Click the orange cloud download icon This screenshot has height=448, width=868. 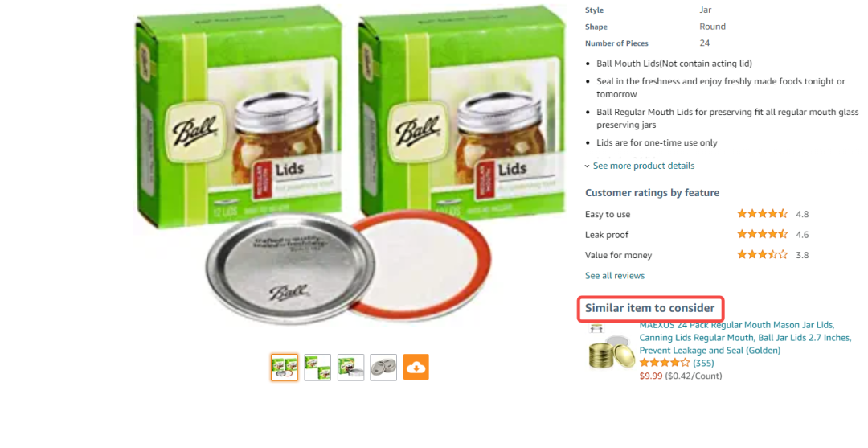(x=416, y=367)
